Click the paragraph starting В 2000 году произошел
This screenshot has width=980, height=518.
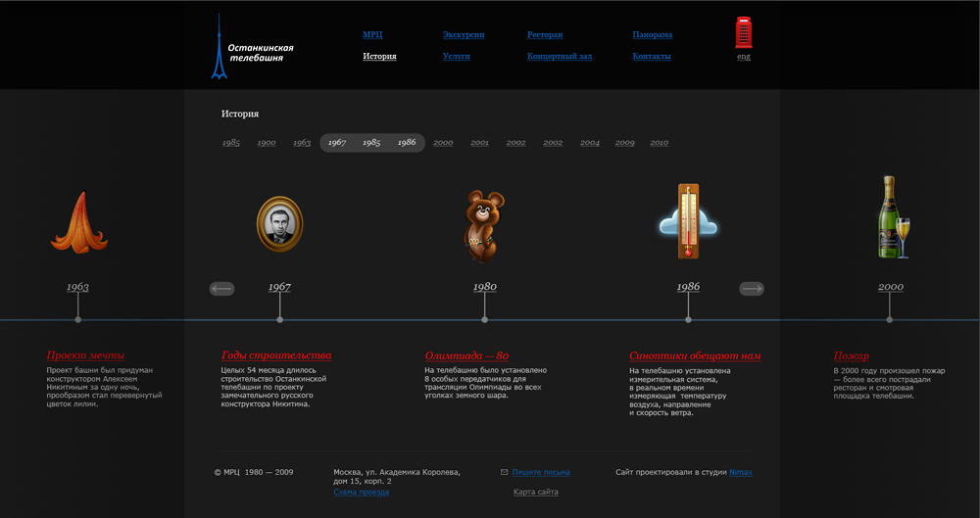coord(889,384)
